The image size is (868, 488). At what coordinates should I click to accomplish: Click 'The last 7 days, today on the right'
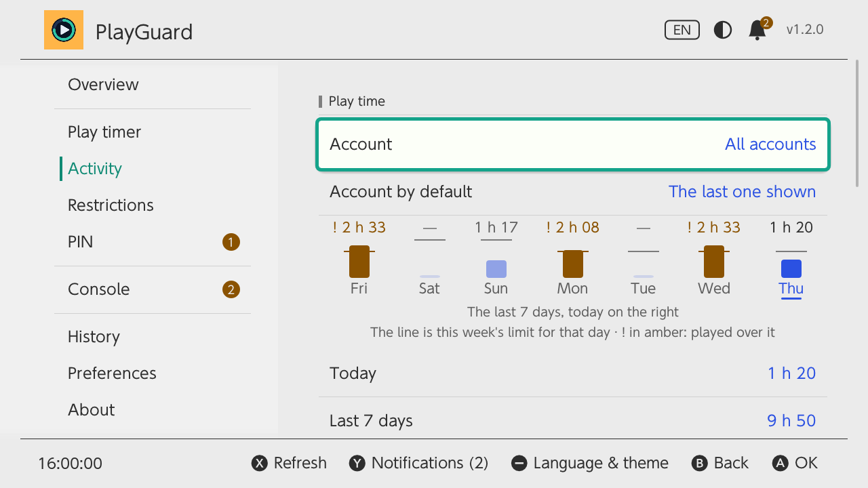(573, 312)
